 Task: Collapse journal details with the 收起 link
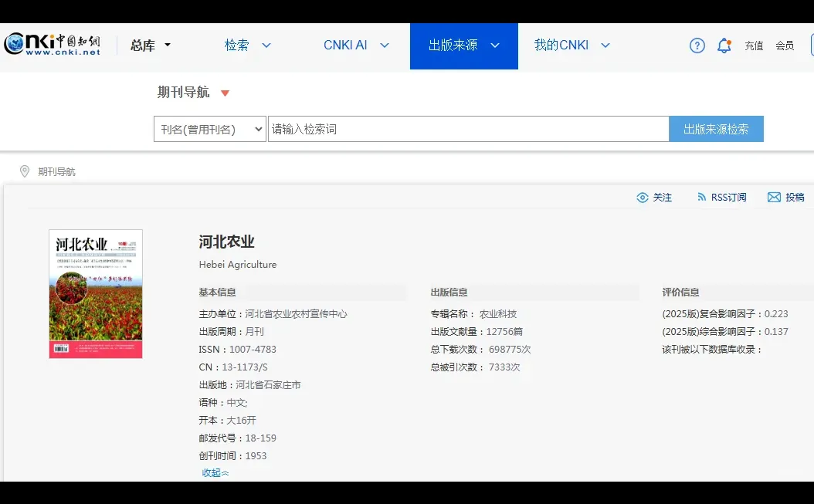(x=213, y=472)
